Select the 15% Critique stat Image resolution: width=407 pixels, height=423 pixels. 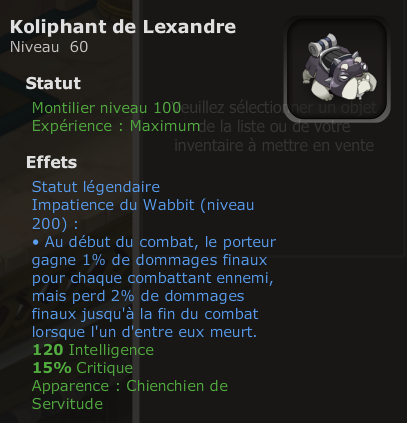pyautogui.click(x=83, y=368)
